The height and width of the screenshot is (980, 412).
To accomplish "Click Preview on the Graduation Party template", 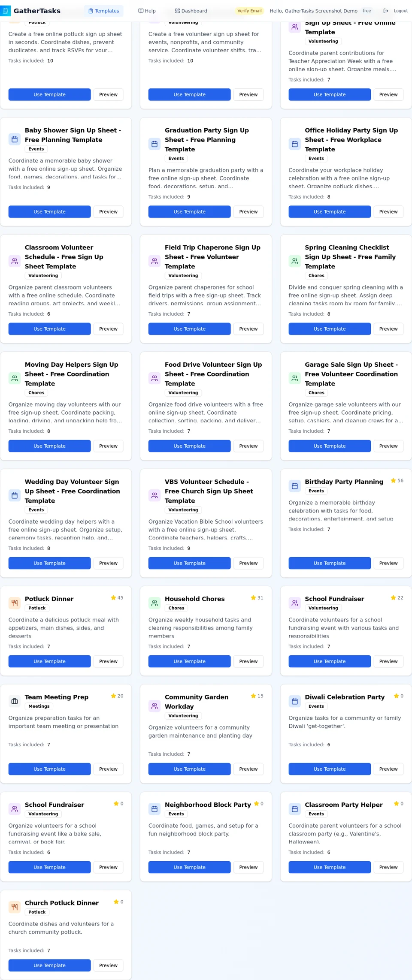I will tap(248, 211).
